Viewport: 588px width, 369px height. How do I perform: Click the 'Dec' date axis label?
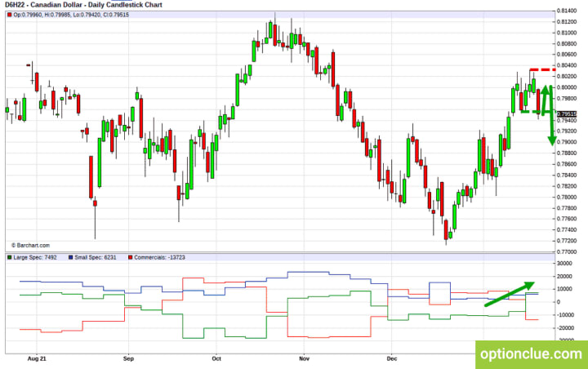(392, 358)
